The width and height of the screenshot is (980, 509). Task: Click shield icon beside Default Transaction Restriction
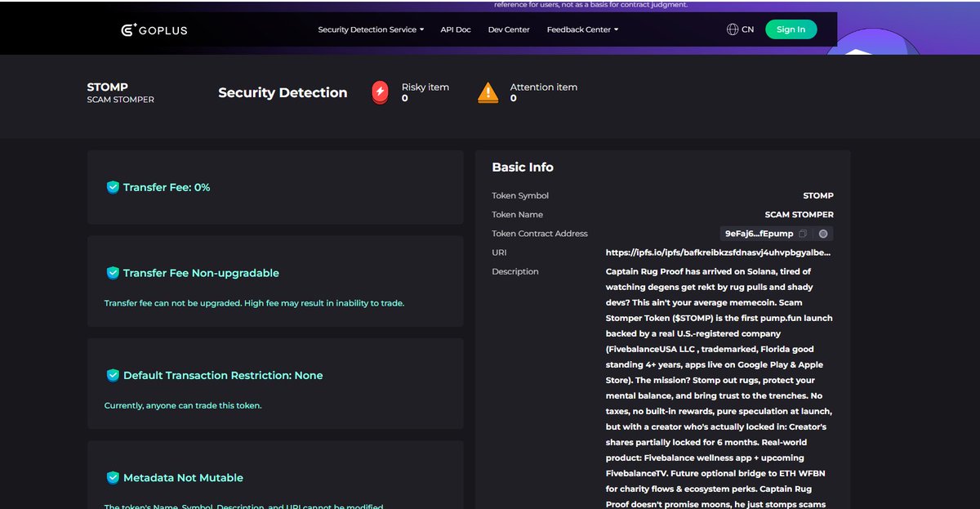113,375
